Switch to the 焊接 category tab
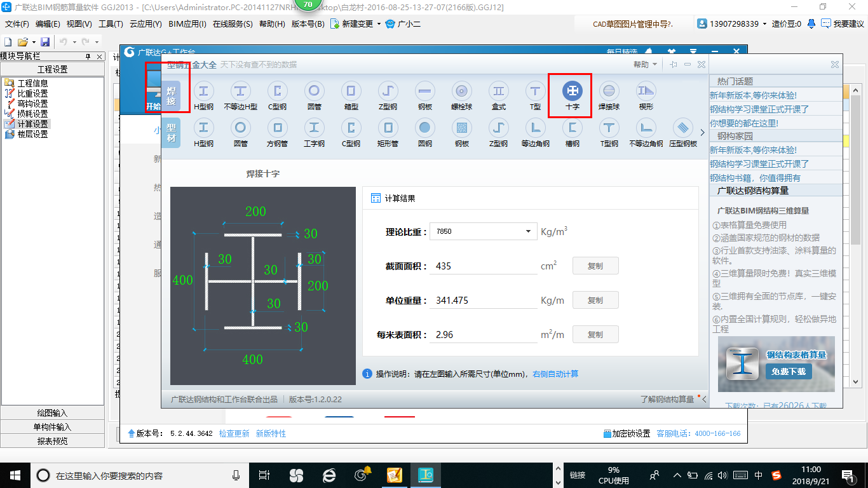The height and width of the screenshot is (488, 868). tap(171, 95)
